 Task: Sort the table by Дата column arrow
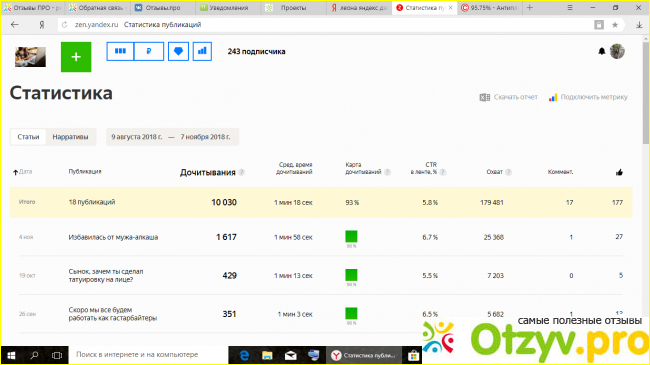pyautogui.click(x=15, y=172)
